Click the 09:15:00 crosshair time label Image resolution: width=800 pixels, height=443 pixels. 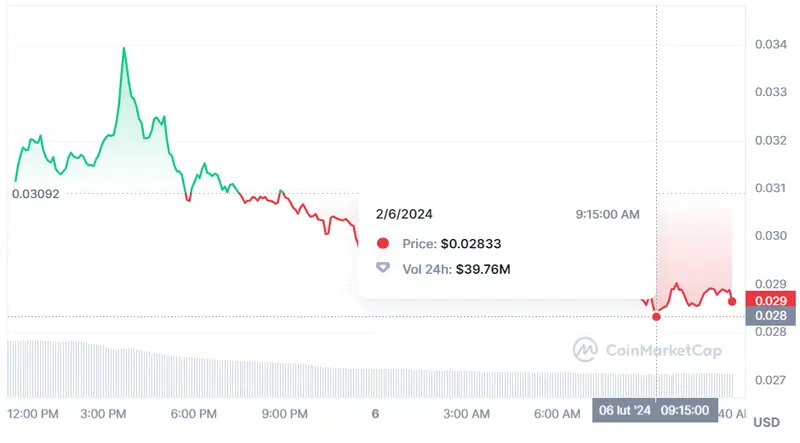pyautogui.click(x=684, y=410)
